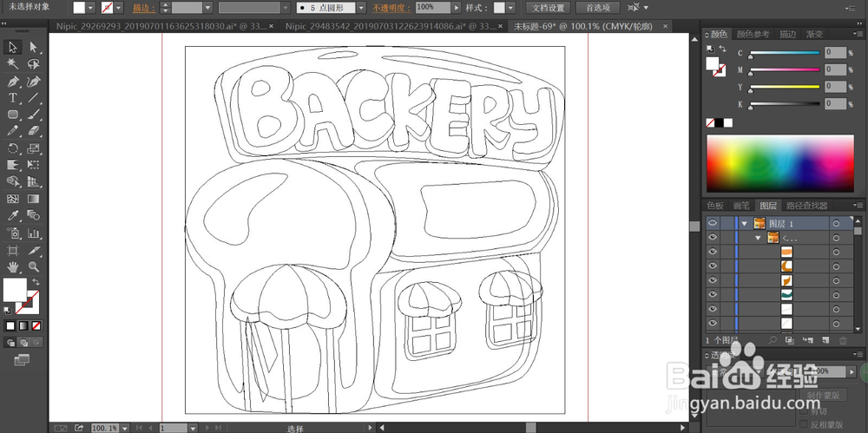Hide the teal wave shape layer
The height and width of the screenshot is (433, 868).
pyautogui.click(x=713, y=294)
